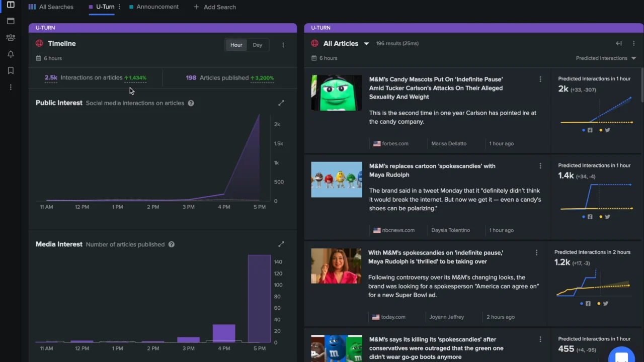Screen dimensions: 644x362
Task: Click Maya Rudolph article thumbnail
Action: [336, 266]
